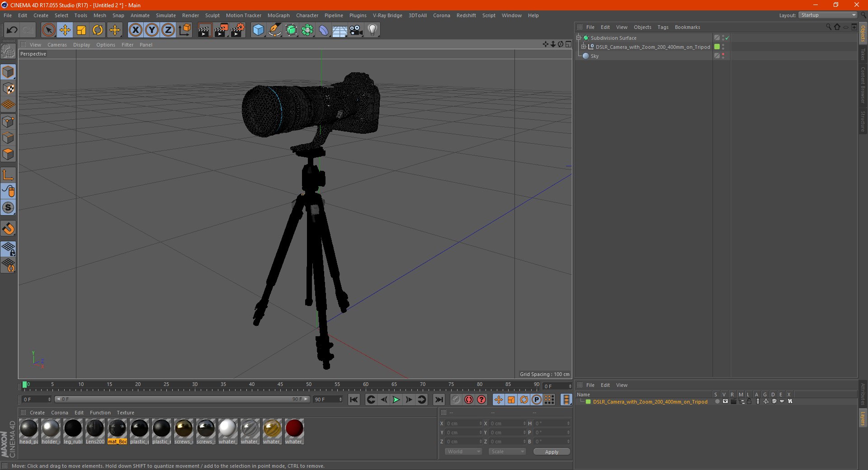Add a Floor environment object
Screen dimensions: 868x470
[340, 30]
